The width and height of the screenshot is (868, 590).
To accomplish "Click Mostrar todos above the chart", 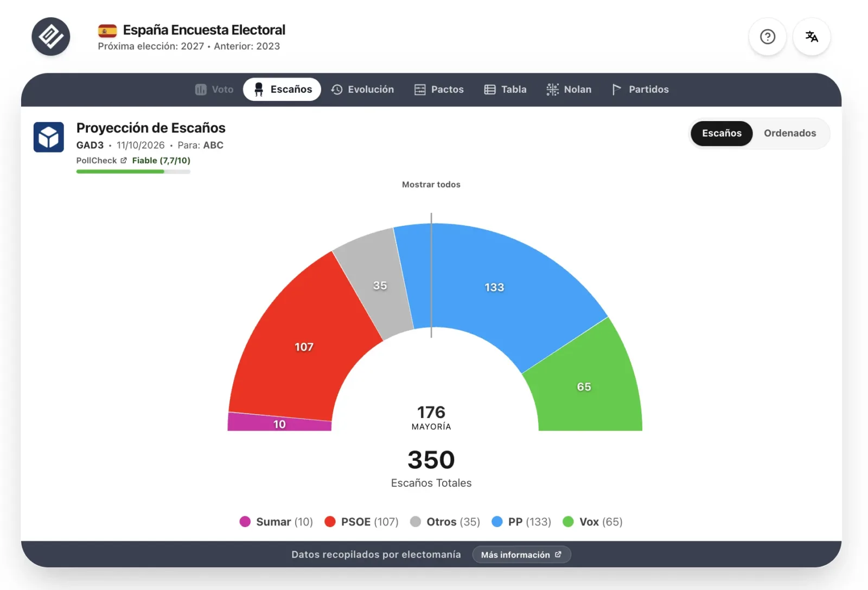I will click(x=431, y=185).
